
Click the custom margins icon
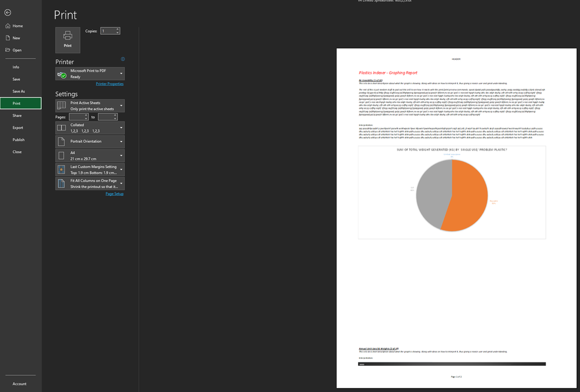(x=62, y=170)
